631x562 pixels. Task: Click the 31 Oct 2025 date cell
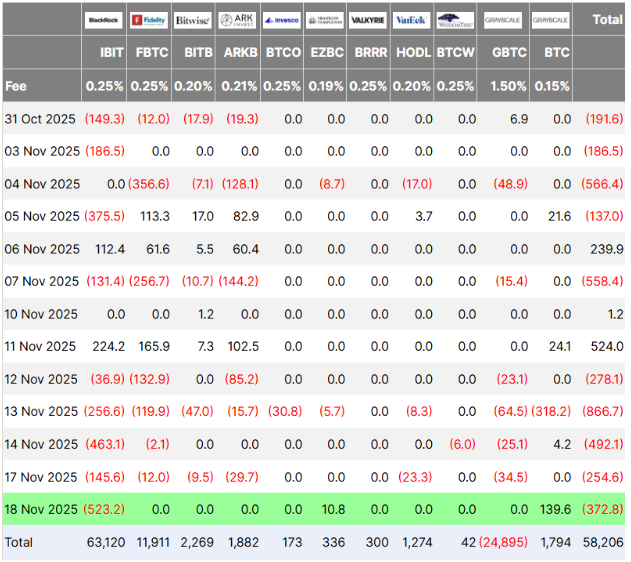pos(40,118)
